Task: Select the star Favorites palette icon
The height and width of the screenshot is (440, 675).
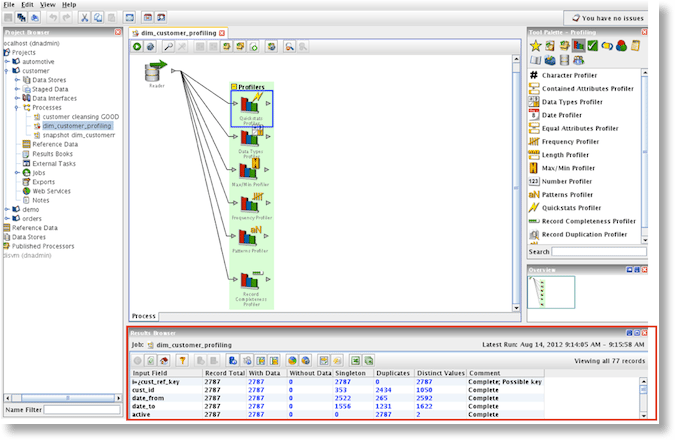Action: click(535, 46)
